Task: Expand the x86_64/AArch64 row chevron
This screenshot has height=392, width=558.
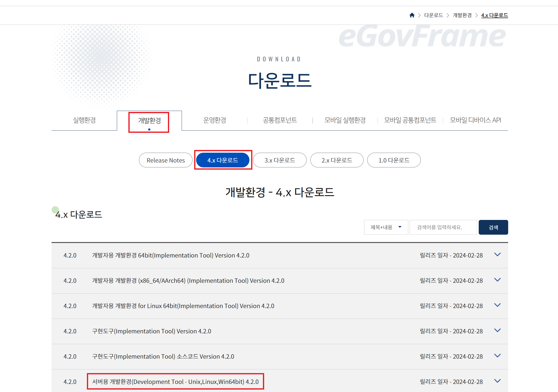Action: [x=497, y=280]
